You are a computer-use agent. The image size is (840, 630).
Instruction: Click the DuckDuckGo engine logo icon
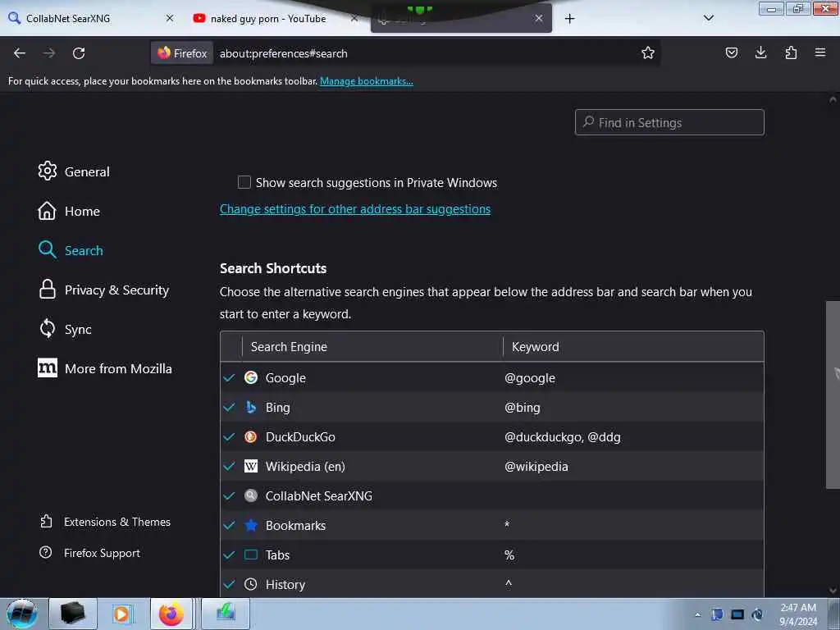coord(251,436)
